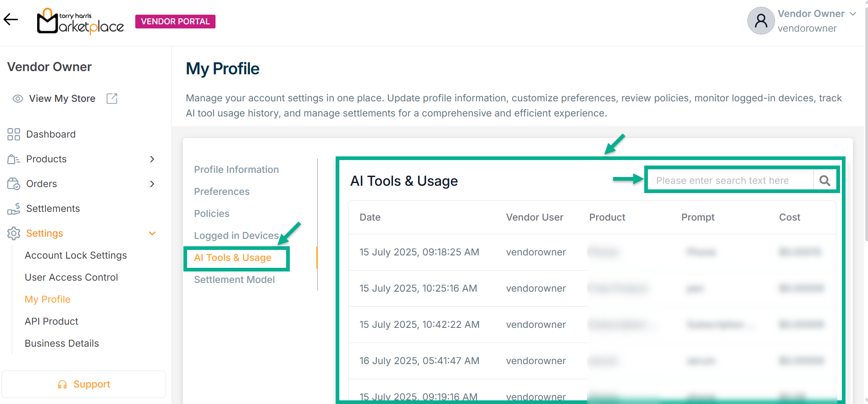
Task: Click the Support headset icon
Action: point(62,384)
